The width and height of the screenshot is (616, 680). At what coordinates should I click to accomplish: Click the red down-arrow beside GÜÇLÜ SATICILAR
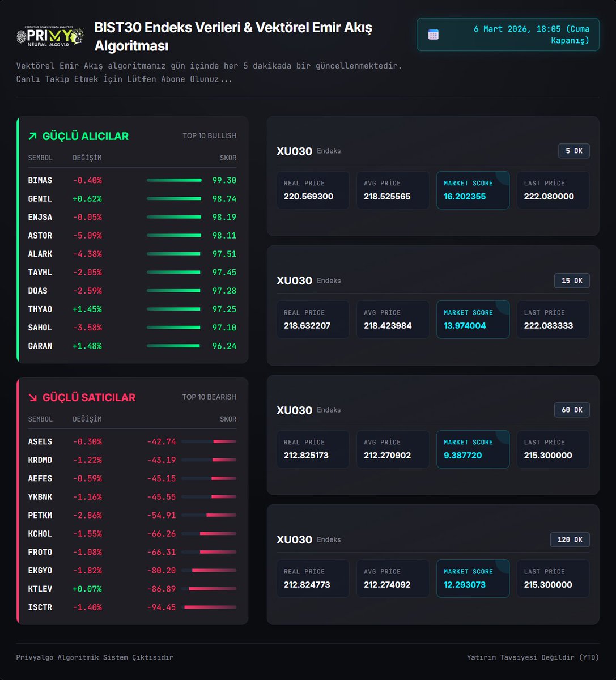(x=32, y=397)
